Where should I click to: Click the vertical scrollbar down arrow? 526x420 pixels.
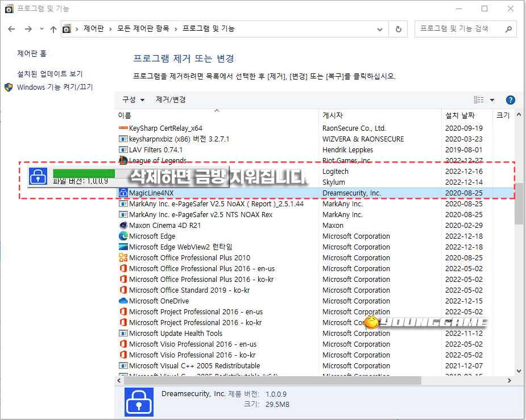pyautogui.click(x=519, y=371)
